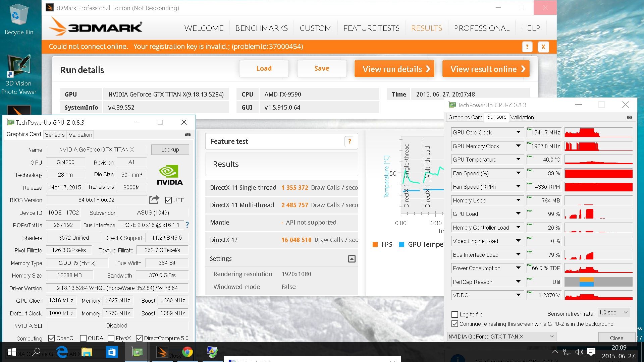Click the BIOS Version field
Screen dimensions: 644x362
click(x=96, y=200)
